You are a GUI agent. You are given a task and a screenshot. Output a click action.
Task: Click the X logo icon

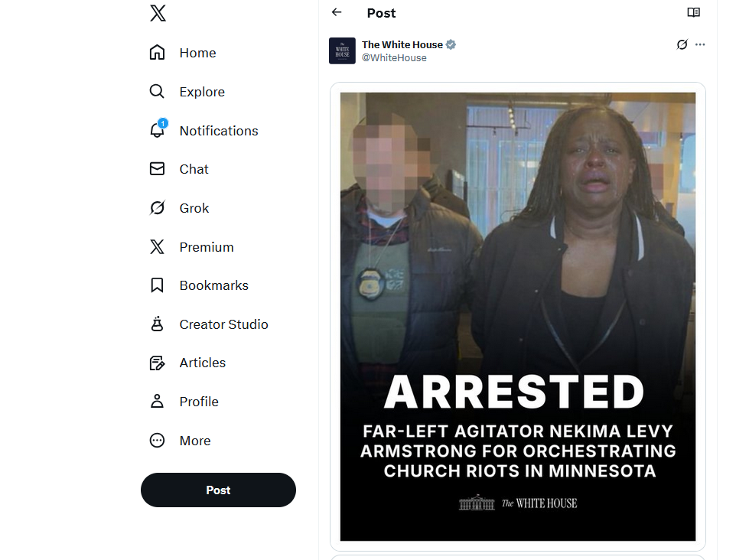pyautogui.click(x=158, y=13)
